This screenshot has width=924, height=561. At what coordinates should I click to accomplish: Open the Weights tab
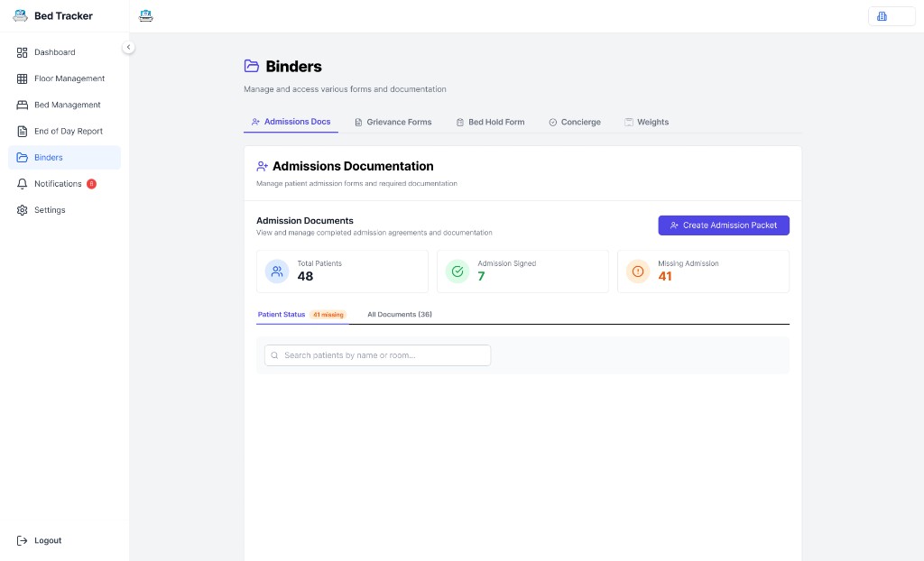point(646,122)
